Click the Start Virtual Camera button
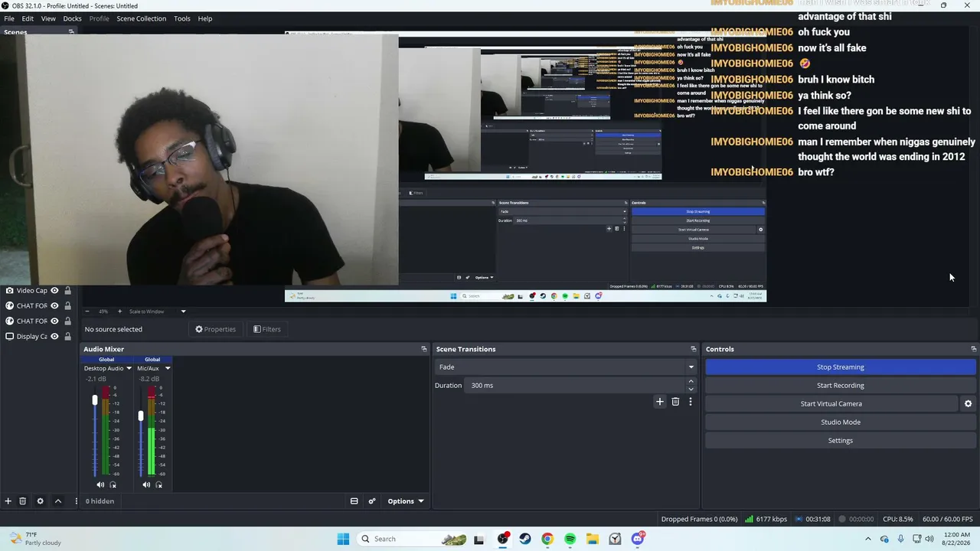 click(x=831, y=404)
